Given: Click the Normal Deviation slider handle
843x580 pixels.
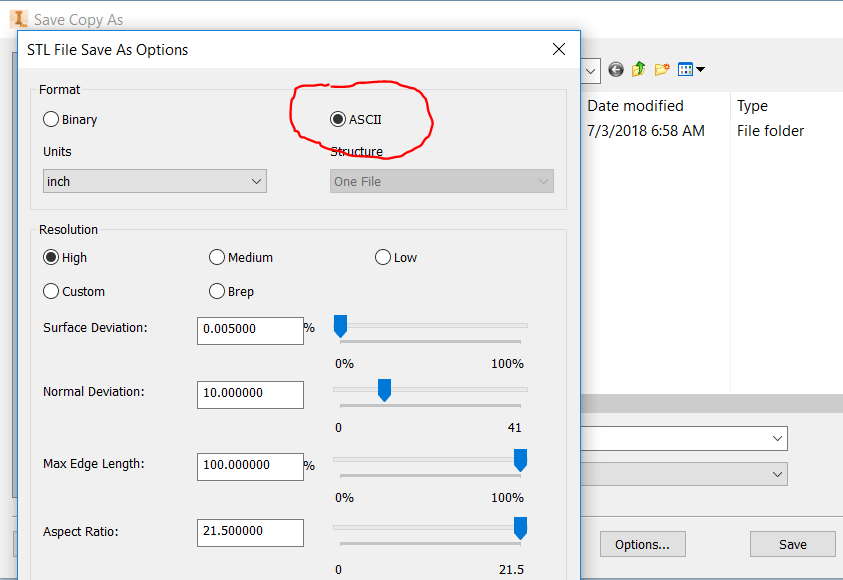Looking at the screenshot, I should pos(385,390).
